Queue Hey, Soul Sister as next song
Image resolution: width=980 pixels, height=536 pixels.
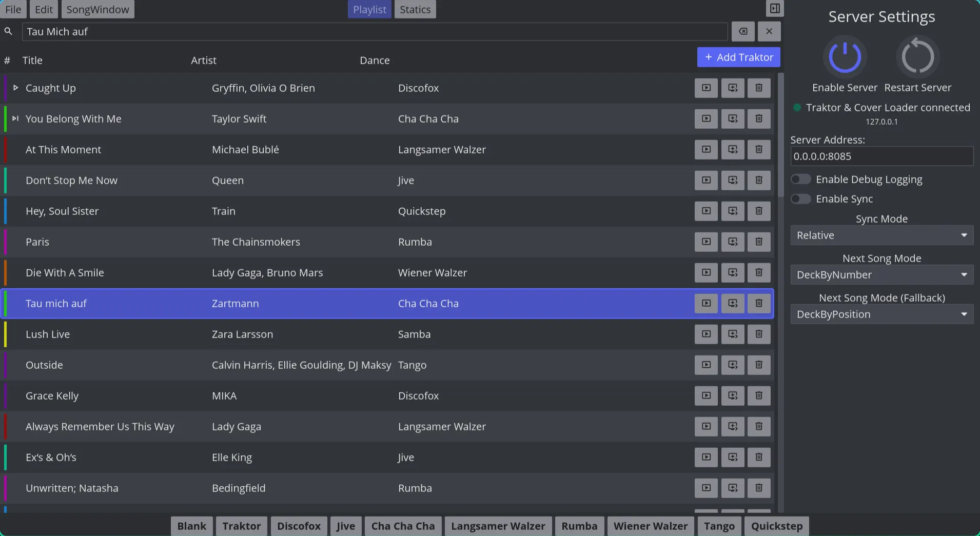click(733, 211)
